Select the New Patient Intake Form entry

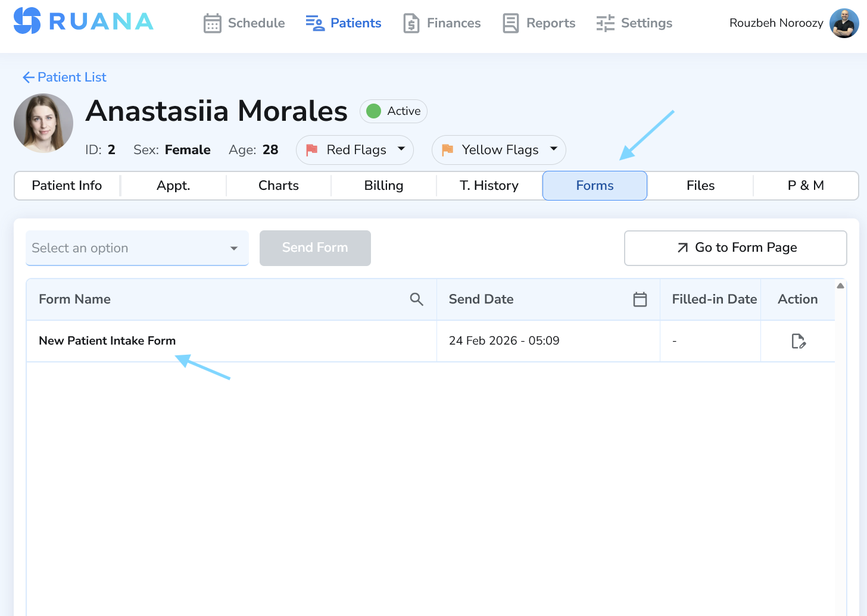coord(107,340)
